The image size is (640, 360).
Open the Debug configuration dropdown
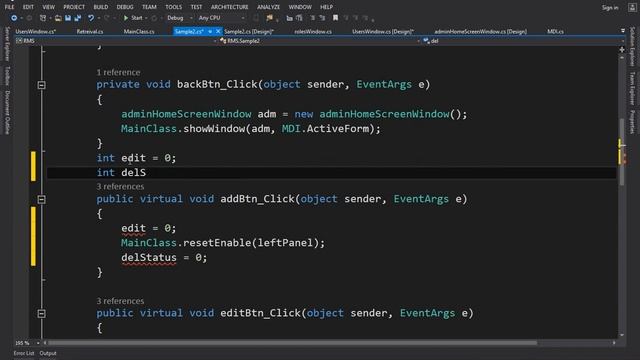[180, 18]
